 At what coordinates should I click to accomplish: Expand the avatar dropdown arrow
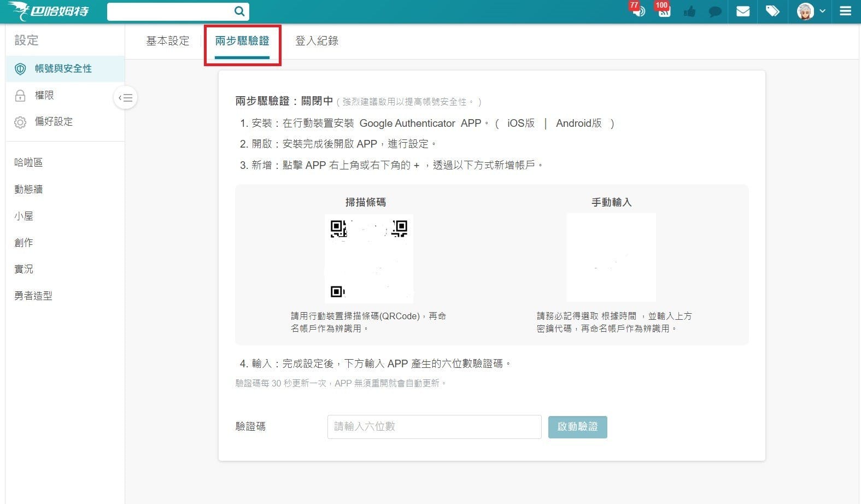pos(822,11)
